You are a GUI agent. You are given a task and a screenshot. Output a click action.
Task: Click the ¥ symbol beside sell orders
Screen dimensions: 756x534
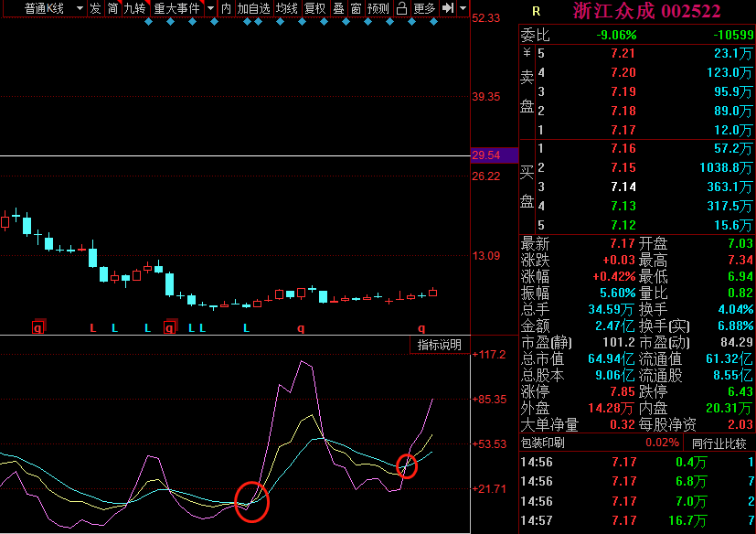(527, 53)
